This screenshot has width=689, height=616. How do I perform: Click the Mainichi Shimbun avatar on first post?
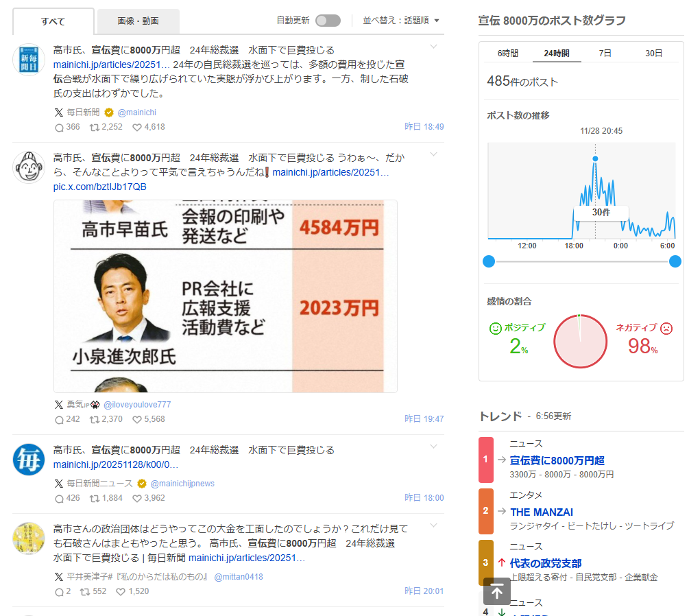pos(29,59)
